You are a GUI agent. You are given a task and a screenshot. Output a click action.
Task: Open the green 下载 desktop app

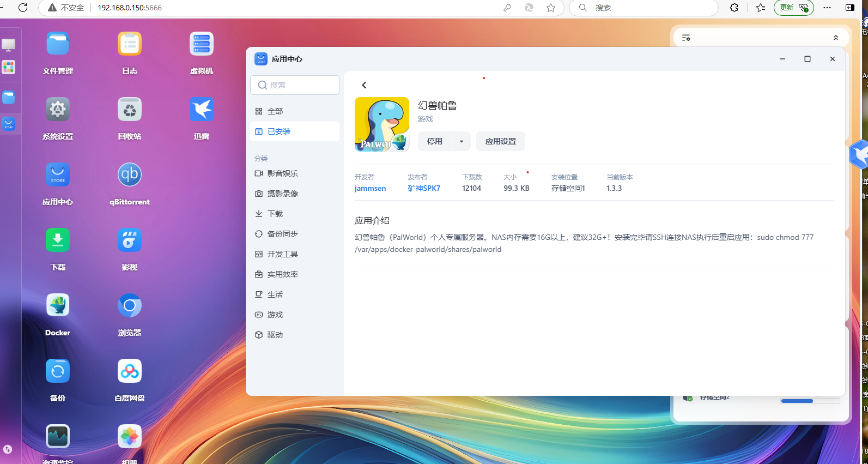point(58,240)
